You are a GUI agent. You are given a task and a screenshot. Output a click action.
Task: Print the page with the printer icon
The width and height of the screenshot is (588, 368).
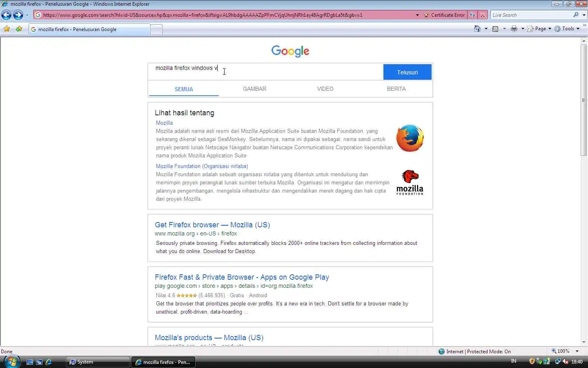click(x=514, y=29)
